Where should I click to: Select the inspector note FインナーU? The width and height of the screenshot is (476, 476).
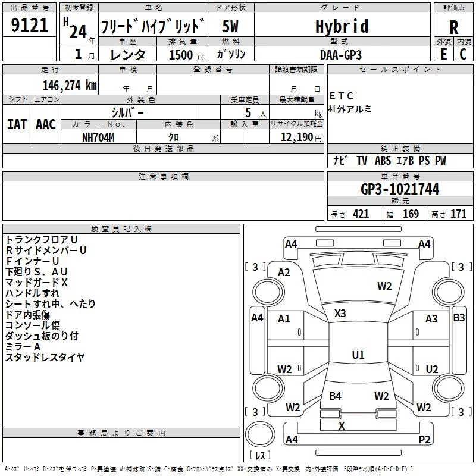(33, 261)
